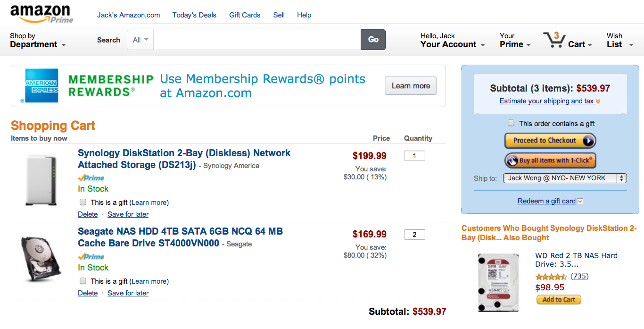Click the Amazon Prime logo
Screen dimensions: 644x329
(41, 14)
